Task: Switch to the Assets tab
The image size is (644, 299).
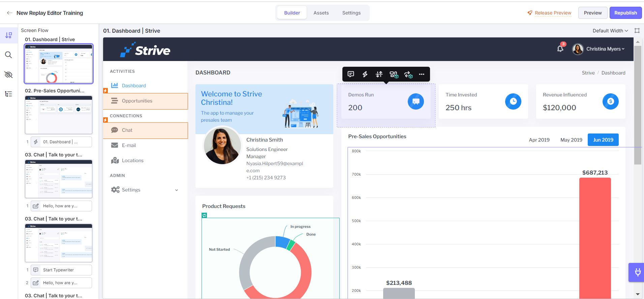Action: [321, 13]
